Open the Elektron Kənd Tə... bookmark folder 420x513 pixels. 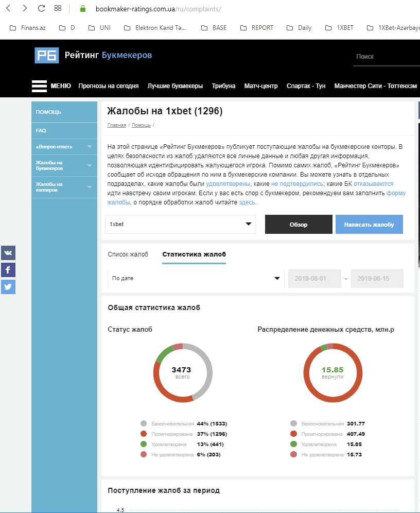[155, 28]
